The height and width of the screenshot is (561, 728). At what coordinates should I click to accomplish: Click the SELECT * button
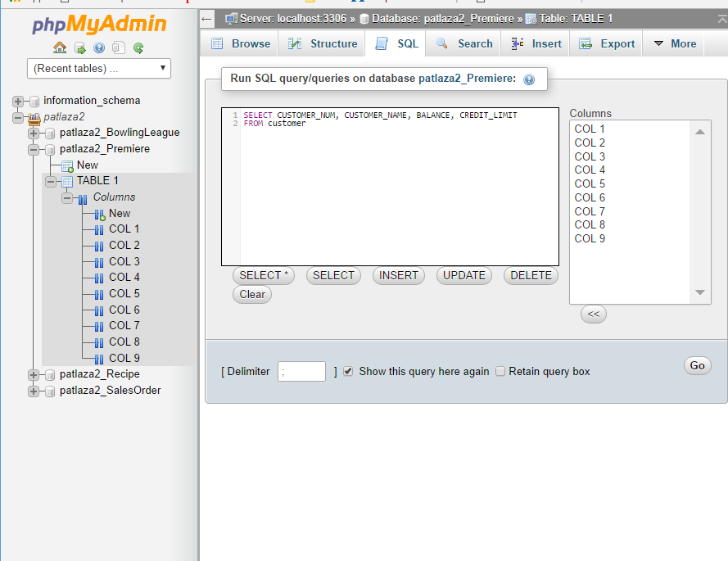263,275
